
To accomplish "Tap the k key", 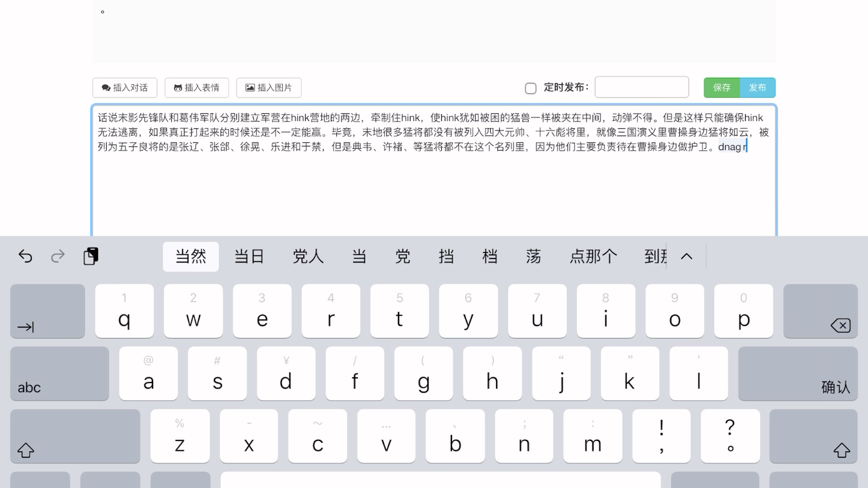I will 630,374.
